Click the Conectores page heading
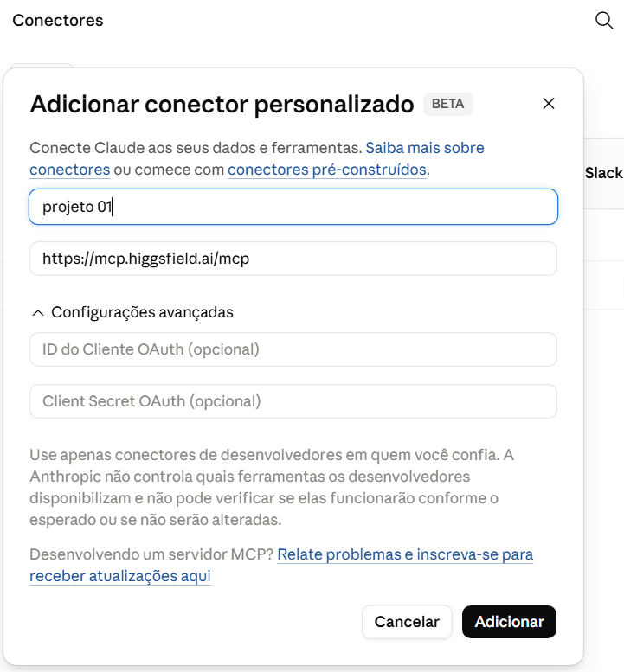Screen dimensions: 624x672 [x=58, y=20]
